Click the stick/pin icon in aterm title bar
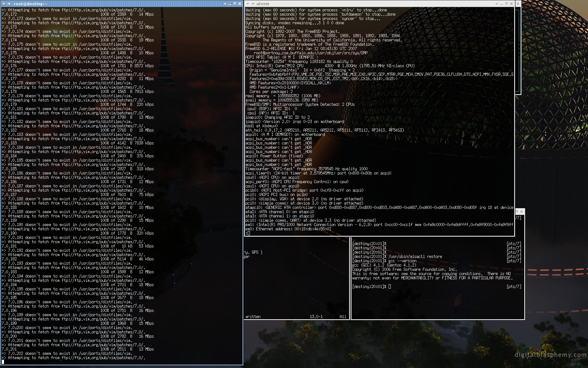This screenshot has height=368, width=588. click(253, 4)
